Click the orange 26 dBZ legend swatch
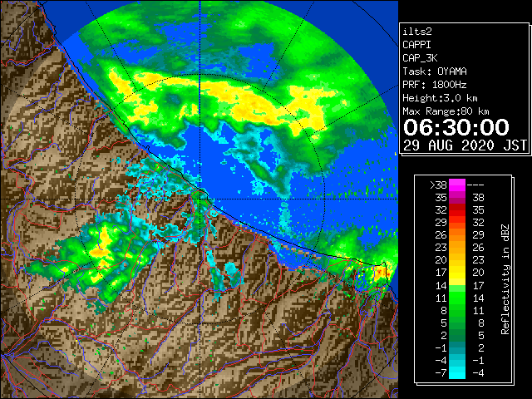 [x=457, y=235]
